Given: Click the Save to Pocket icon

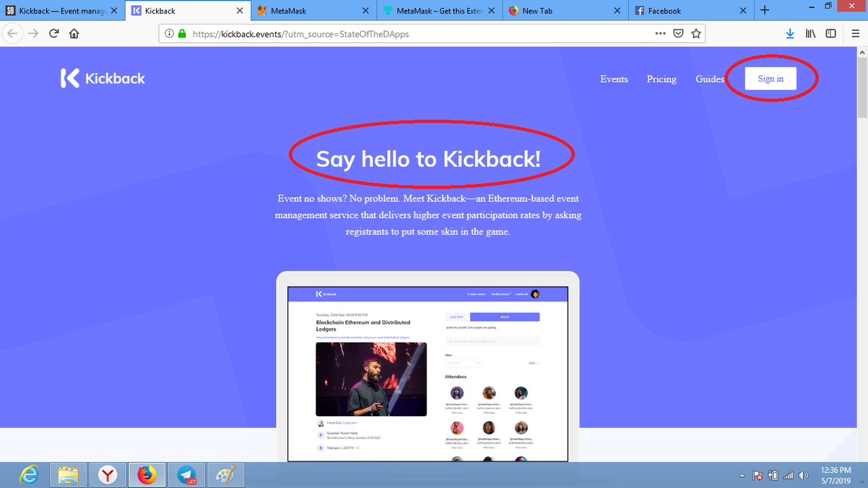Looking at the screenshot, I should pos(678,33).
